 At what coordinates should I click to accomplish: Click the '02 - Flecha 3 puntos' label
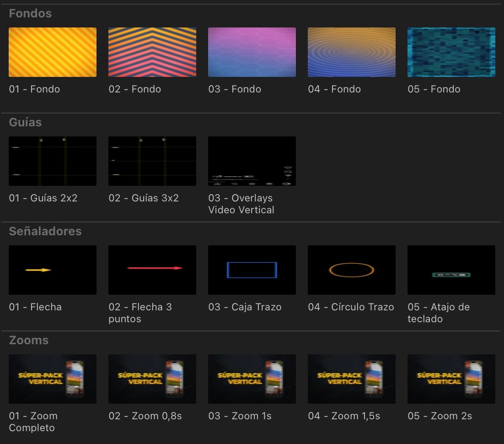pos(140,313)
